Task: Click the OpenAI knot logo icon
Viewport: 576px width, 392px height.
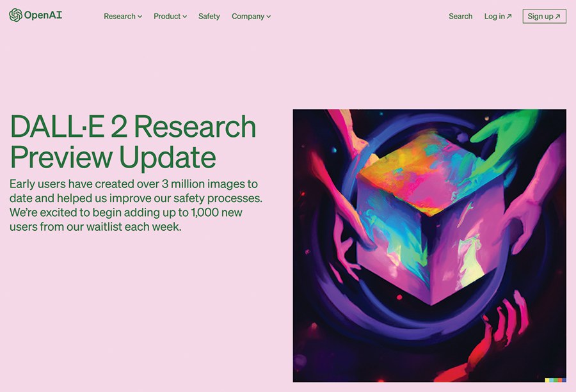Action: click(15, 15)
